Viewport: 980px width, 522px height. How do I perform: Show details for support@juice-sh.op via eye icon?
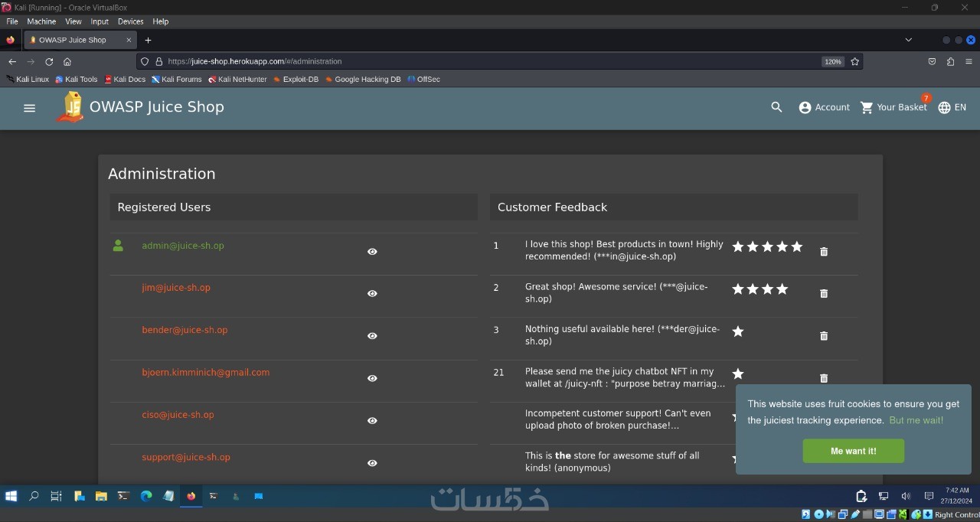click(372, 463)
